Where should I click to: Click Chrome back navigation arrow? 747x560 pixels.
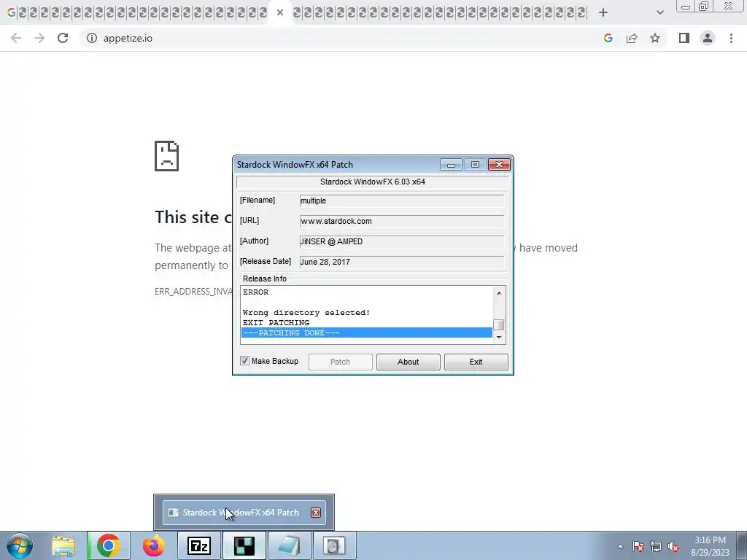(16, 38)
